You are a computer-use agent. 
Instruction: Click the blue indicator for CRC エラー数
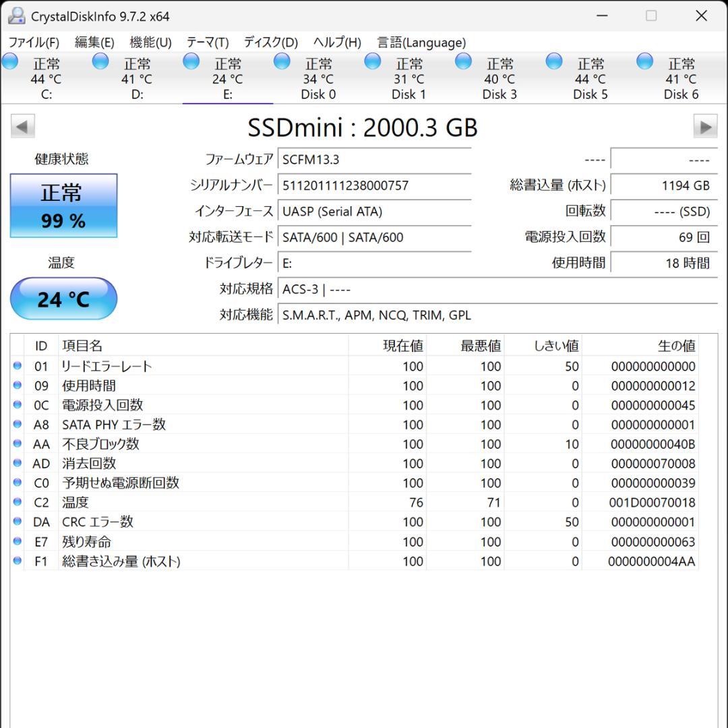click(16, 522)
